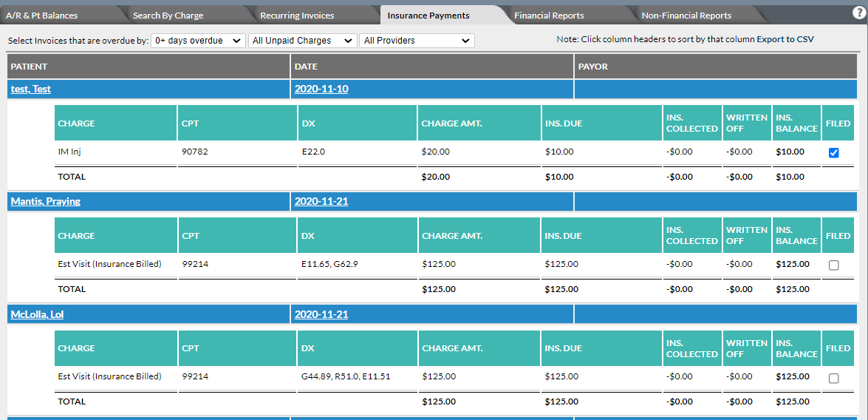868x420 pixels.
Task: Check the Filed box for Mantis, Praying charge
Action: (834, 265)
